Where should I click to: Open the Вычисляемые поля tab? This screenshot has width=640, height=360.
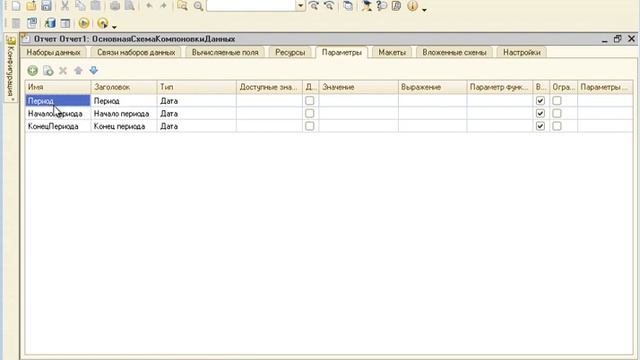[225, 52]
